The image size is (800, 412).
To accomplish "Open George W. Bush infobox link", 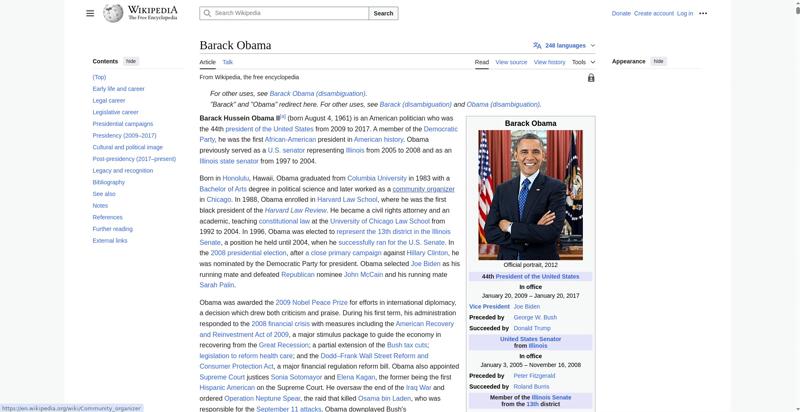I will point(535,317).
